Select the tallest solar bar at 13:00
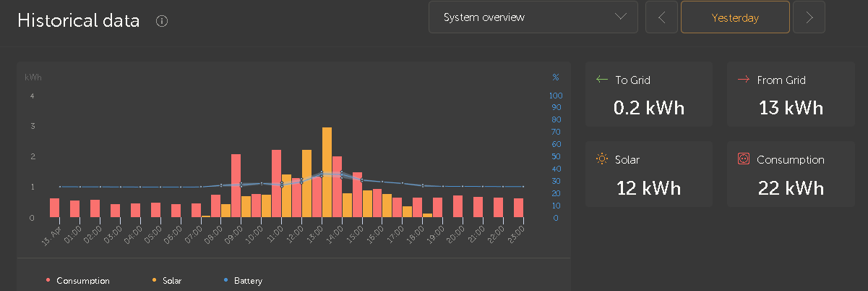This screenshot has width=868, height=291. (x=327, y=172)
